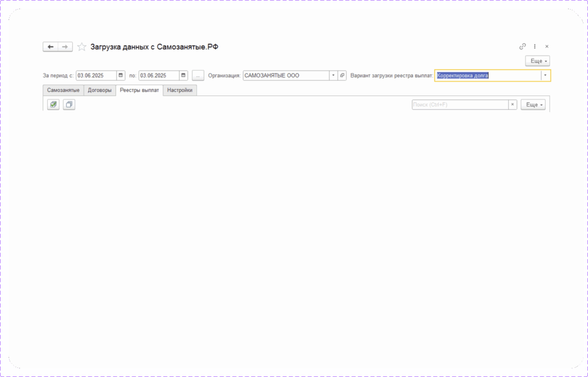Copy the form link via the chain icon
This screenshot has width=588, height=377.
point(523,47)
